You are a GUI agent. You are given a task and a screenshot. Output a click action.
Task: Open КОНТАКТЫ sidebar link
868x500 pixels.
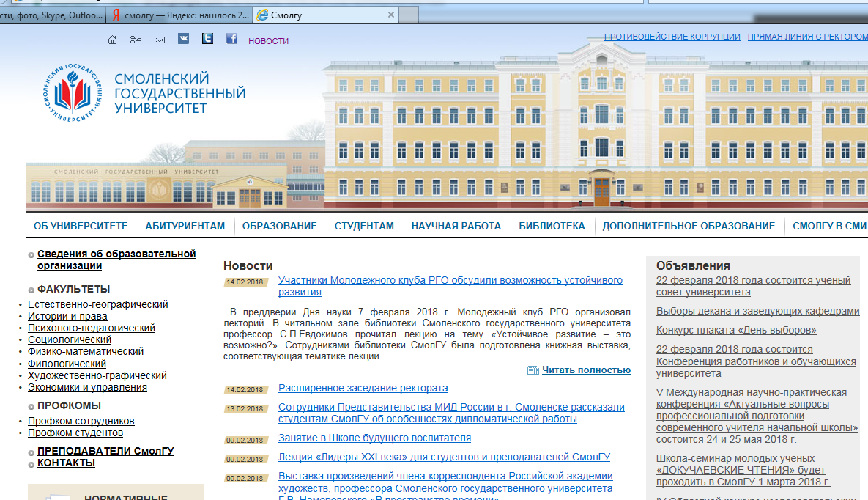point(66,463)
